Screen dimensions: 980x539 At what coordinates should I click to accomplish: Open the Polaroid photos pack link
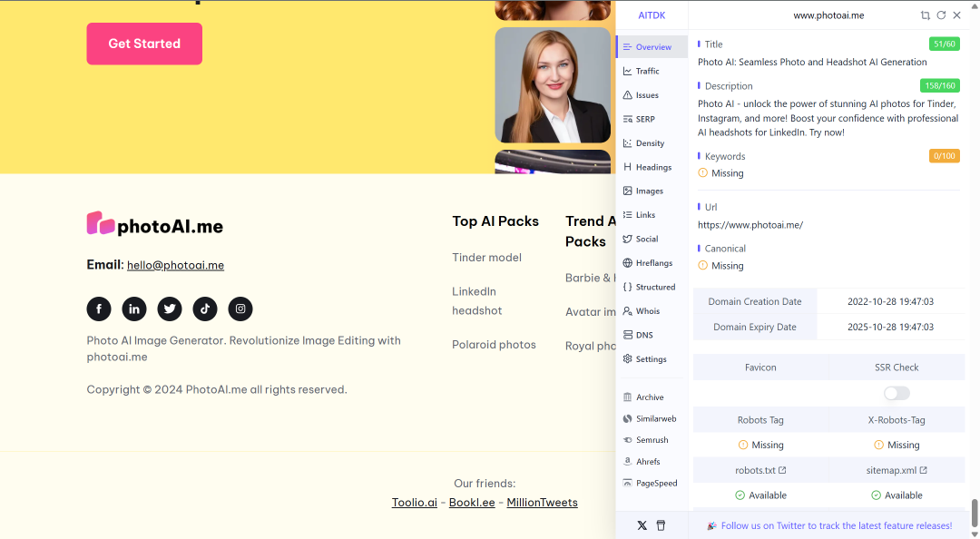click(494, 345)
